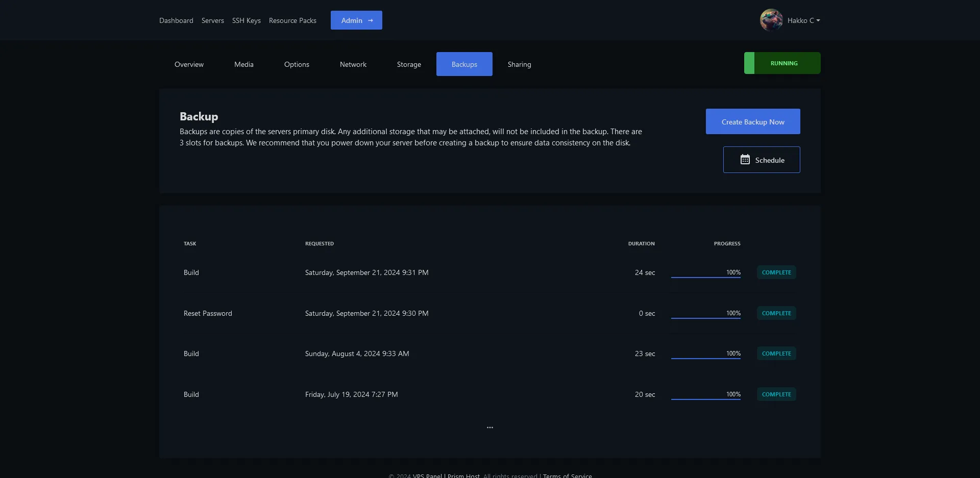The image size is (980, 478).
Task: Click the arrow icon in Admin button
Action: pos(371,20)
